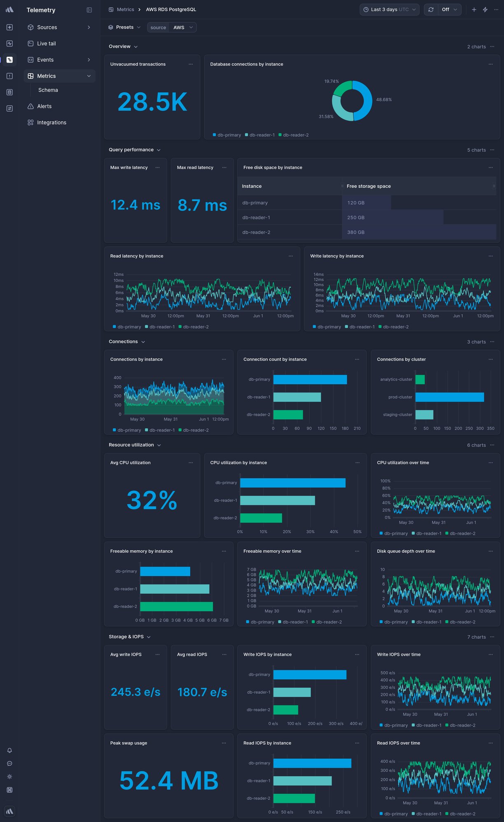The image size is (504, 822).
Task: Open the notifications bell icon
Action: [x=9, y=750]
